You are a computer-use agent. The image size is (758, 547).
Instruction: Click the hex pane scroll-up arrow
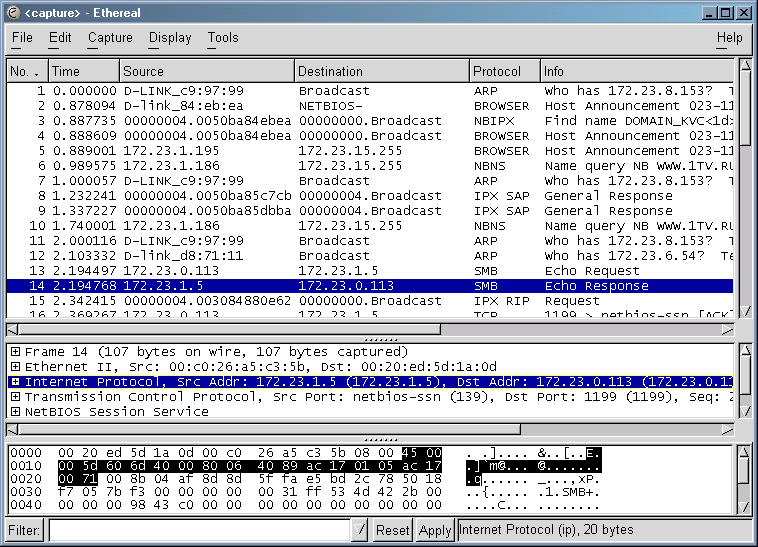744,453
